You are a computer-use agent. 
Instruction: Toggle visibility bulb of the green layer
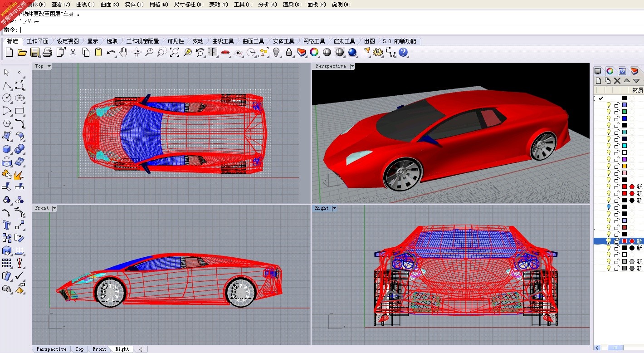609,112
